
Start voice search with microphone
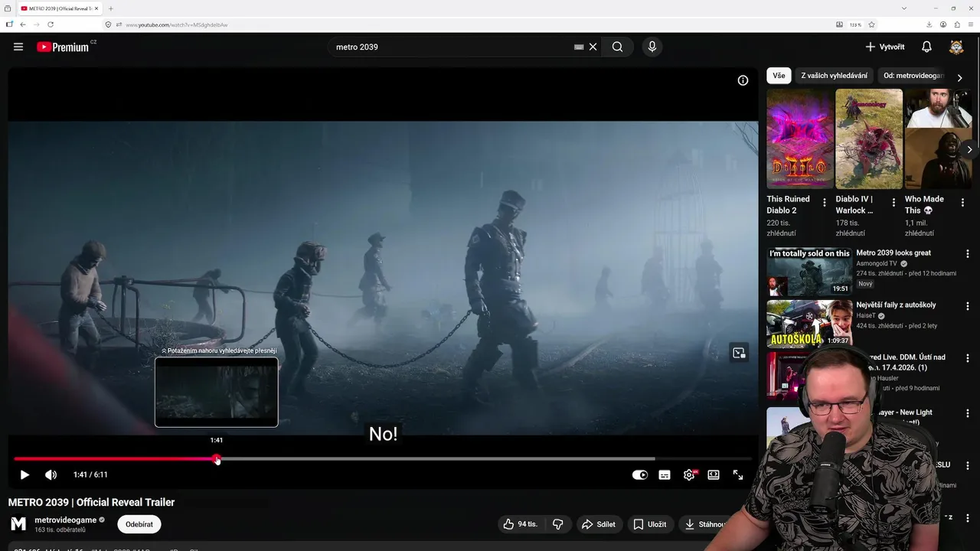click(652, 47)
